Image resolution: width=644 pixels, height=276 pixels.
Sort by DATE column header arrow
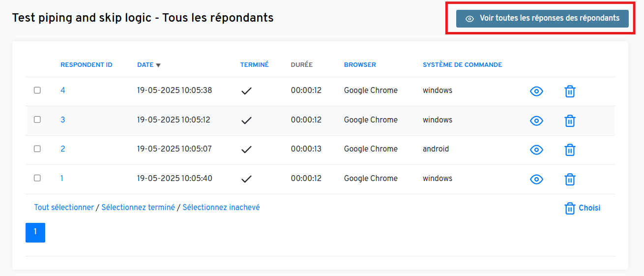(x=158, y=65)
